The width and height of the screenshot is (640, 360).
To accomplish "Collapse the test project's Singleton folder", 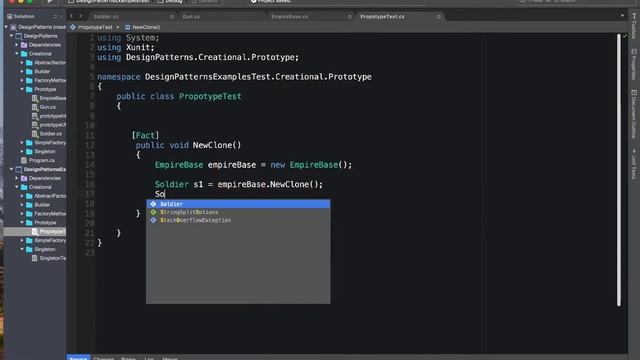I will point(22,249).
